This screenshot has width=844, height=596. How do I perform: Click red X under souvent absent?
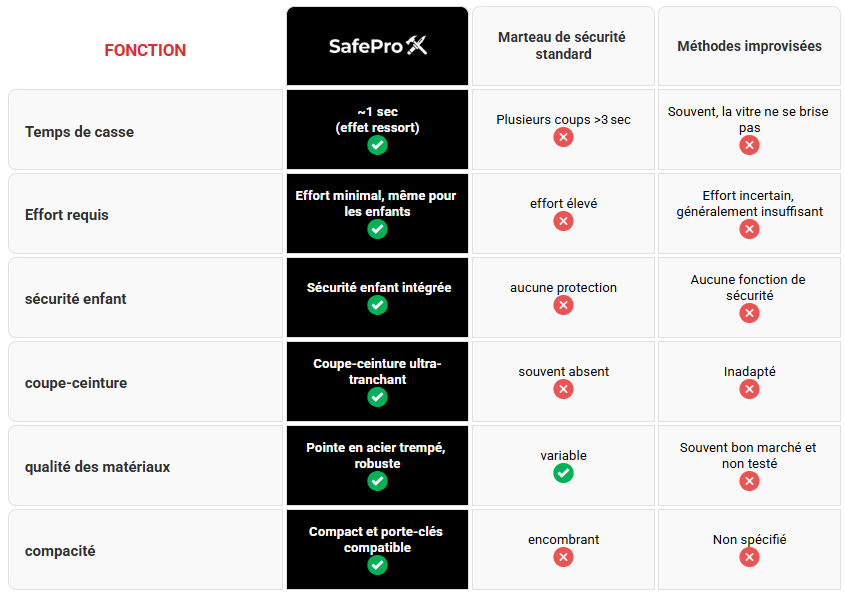click(x=564, y=389)
